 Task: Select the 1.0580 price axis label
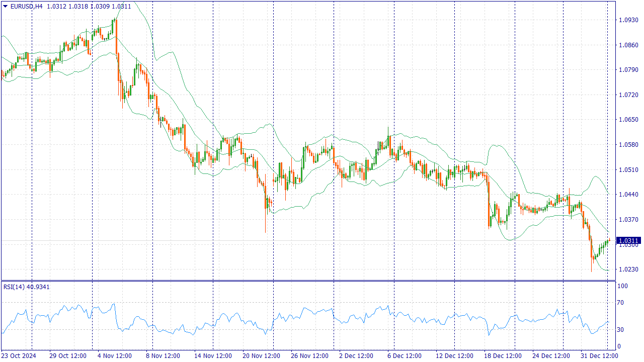[628, 145]
